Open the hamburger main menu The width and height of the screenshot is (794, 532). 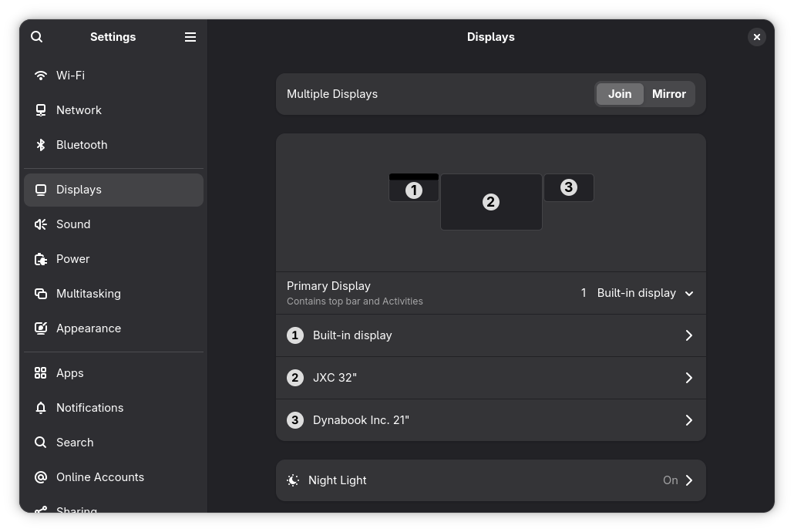(x=190, y=37)
